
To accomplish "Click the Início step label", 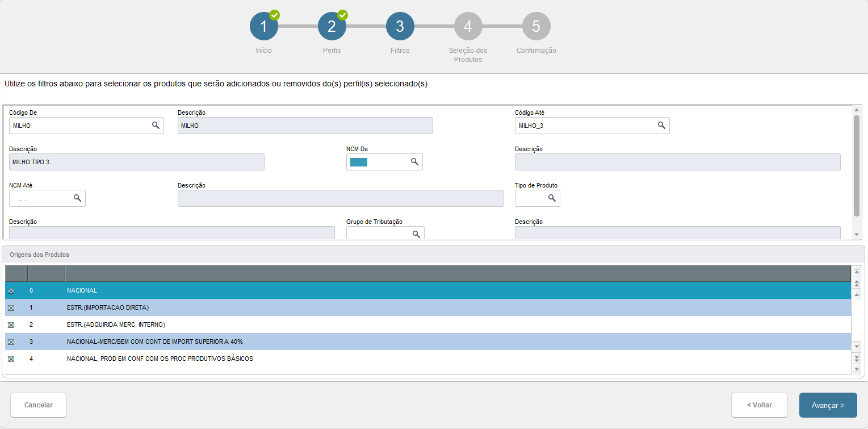I will 264,51.
